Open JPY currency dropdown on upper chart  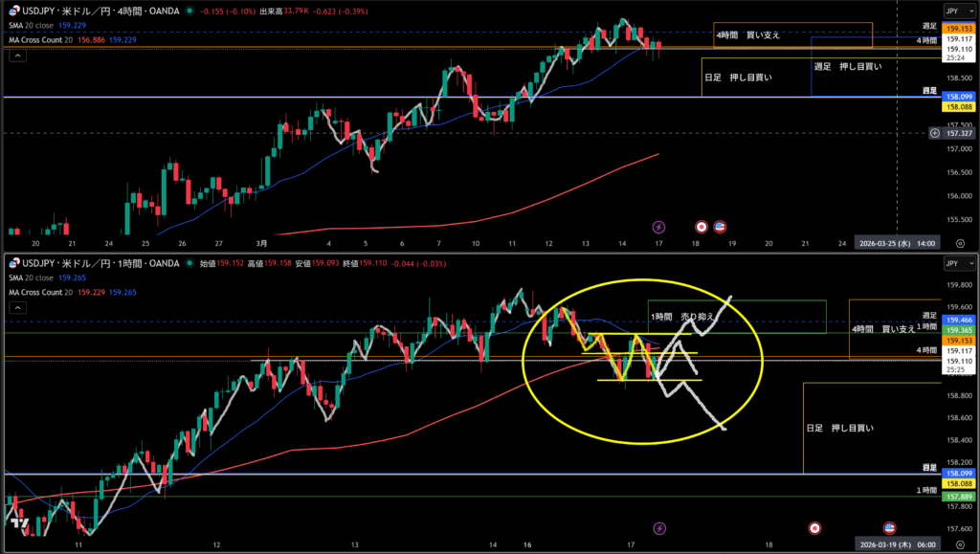click(953, 11)
